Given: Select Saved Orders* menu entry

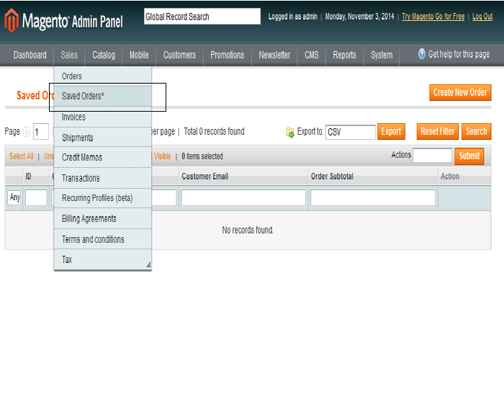Looking at the screenshot, I should click(x=102, y=96).
